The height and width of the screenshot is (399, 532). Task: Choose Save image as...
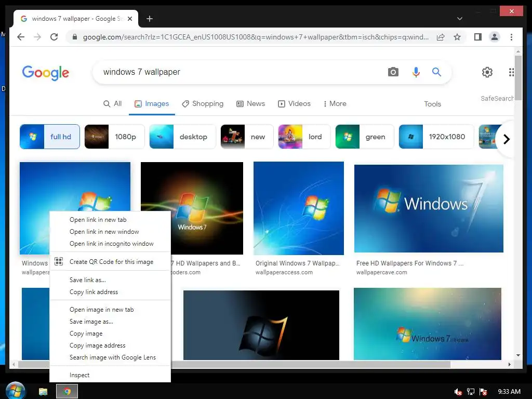(x=110, y=322)
